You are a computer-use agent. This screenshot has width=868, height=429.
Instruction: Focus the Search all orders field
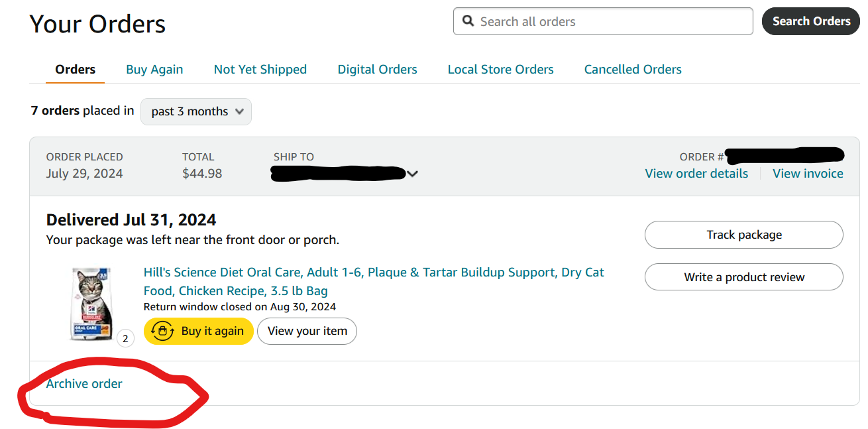pyautogui.click(x=610, y=22)
